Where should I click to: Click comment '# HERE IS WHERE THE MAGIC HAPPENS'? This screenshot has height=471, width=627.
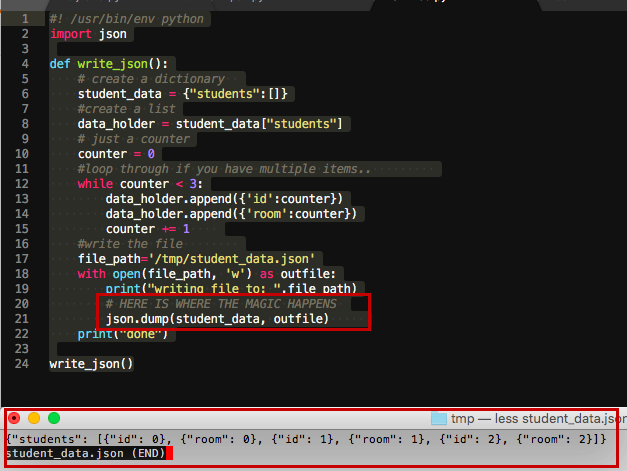(x=221, y=304)
